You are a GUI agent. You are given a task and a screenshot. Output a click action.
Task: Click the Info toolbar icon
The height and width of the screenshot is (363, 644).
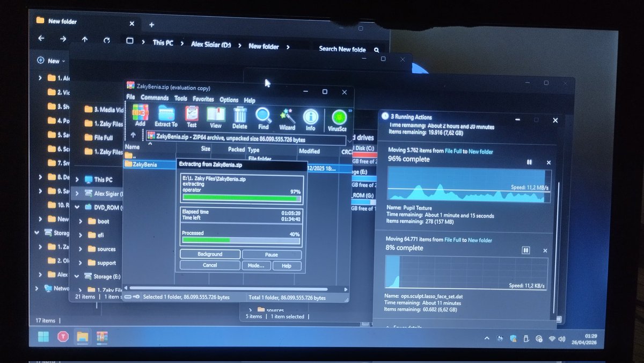click(x=311, y=119)
